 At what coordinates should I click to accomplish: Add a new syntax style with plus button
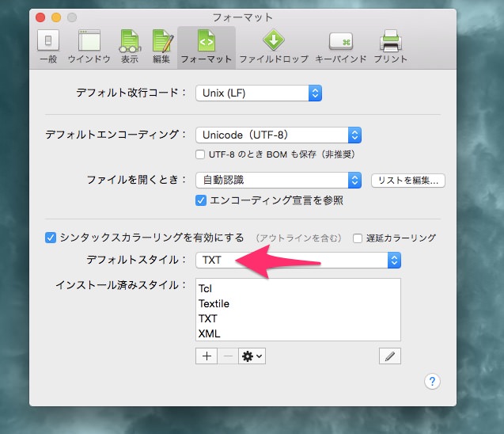pyautogui.click(x=207, y=356)
